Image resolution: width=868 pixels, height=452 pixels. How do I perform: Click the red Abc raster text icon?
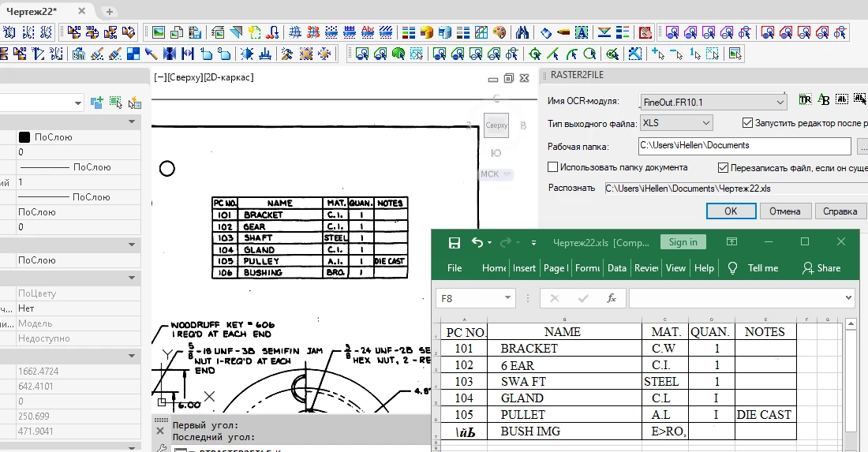click(x=367, y=32)
